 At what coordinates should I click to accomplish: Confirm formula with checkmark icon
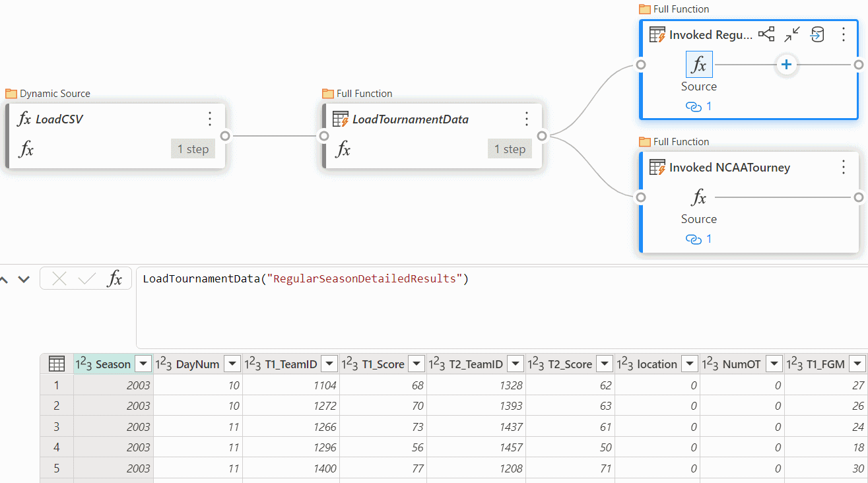[x=86, y=279]
